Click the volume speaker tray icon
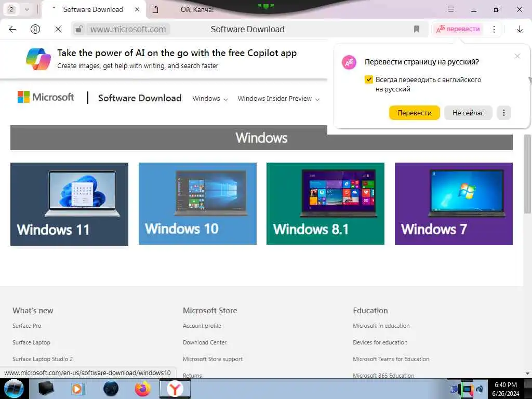This screenshot has height=399, width=532. point(480,390)
